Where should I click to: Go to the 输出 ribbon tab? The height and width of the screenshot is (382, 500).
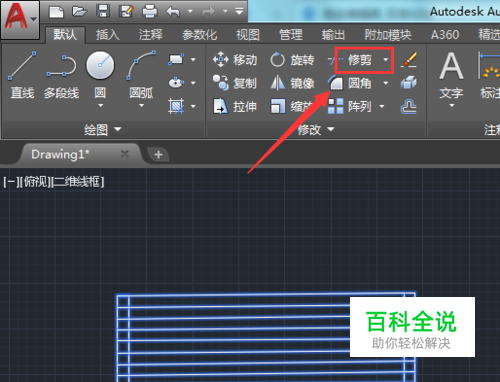(x=333, y=35)
